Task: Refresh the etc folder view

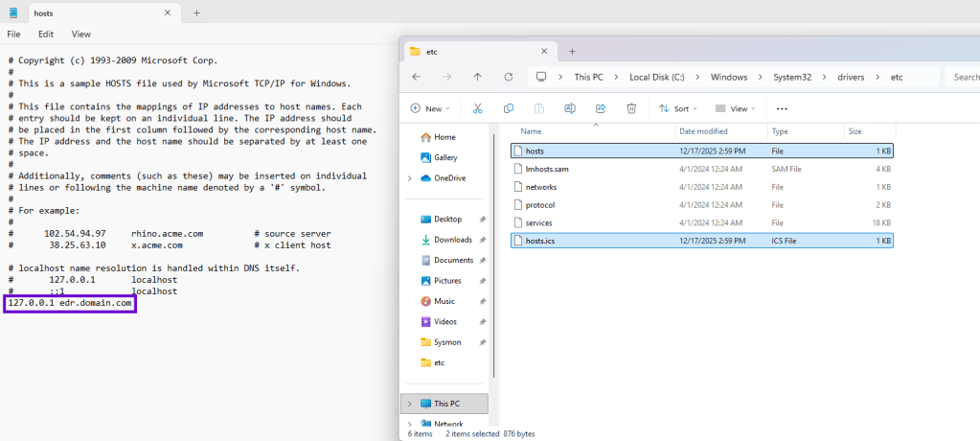Action: (509, 77)
